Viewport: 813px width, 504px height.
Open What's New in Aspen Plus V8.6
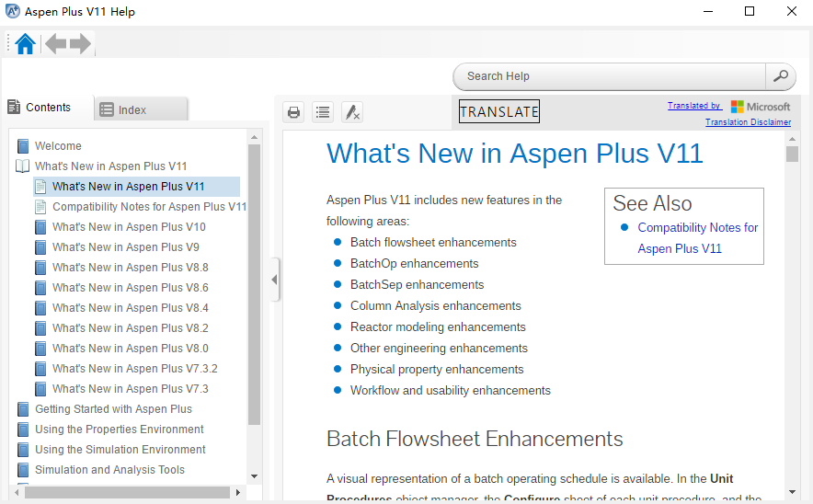pyautogui.click(x=131, y=288)
